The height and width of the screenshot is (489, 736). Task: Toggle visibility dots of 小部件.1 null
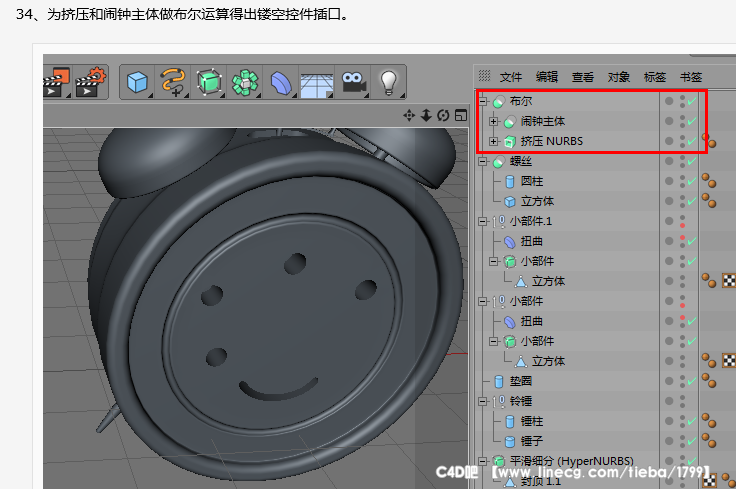(x=682, y=221)
